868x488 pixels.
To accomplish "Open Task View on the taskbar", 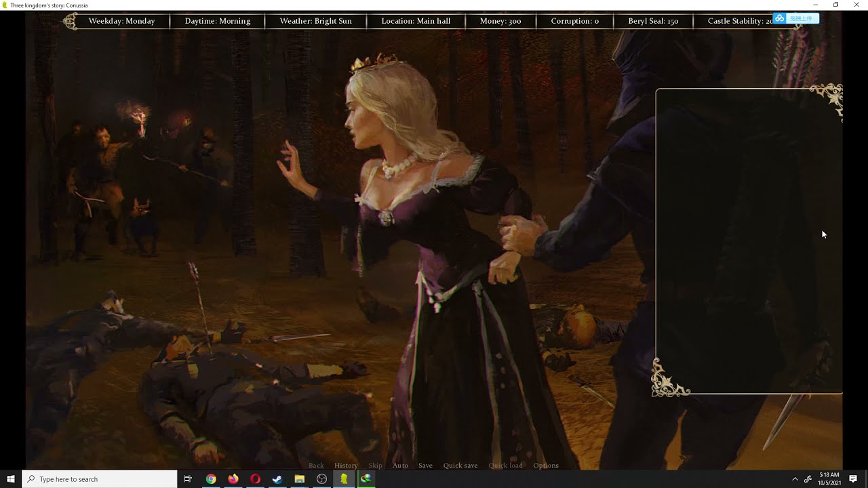I will 189,479.
